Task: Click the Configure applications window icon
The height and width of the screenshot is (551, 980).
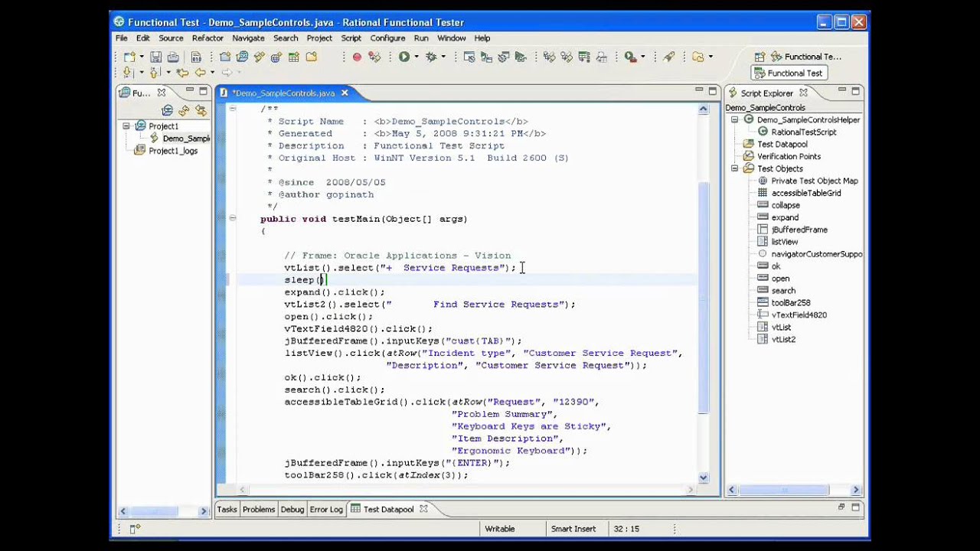Action: pos(469,57)
